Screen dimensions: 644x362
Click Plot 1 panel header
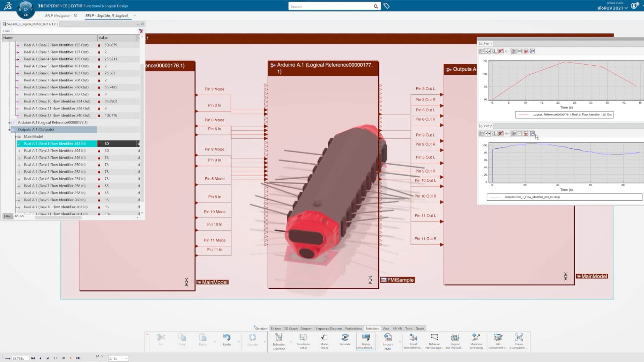(x=487, y=43)
